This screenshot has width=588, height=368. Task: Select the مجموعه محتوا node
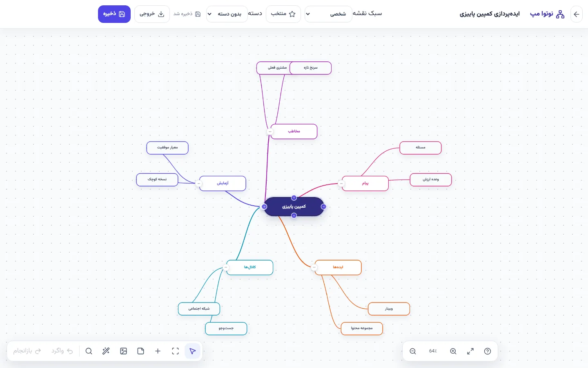click(x=362, y=329)
